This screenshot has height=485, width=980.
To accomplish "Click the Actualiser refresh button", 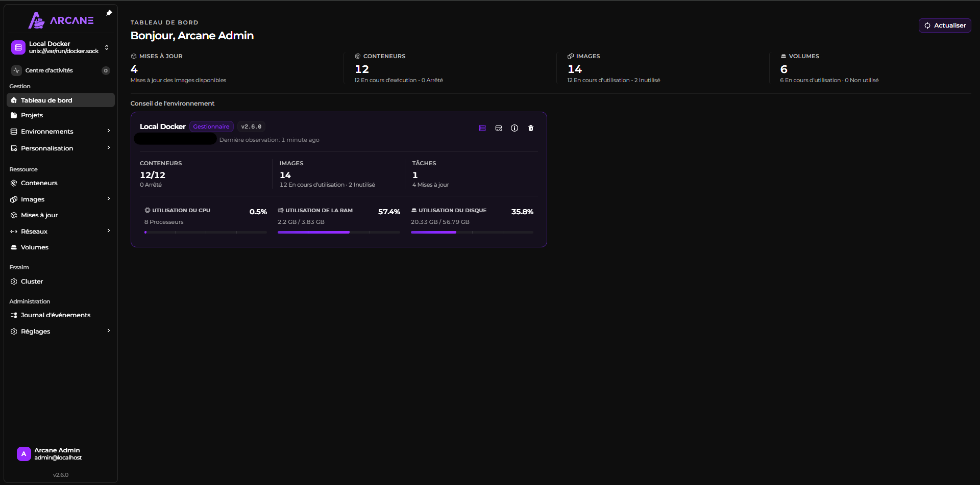I will click(x=945, y=25).
